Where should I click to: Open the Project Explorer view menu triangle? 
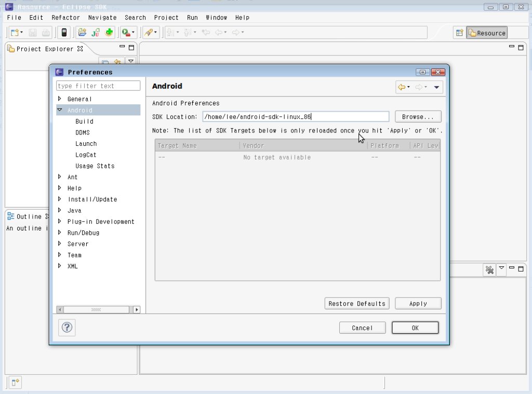point(130,61)
